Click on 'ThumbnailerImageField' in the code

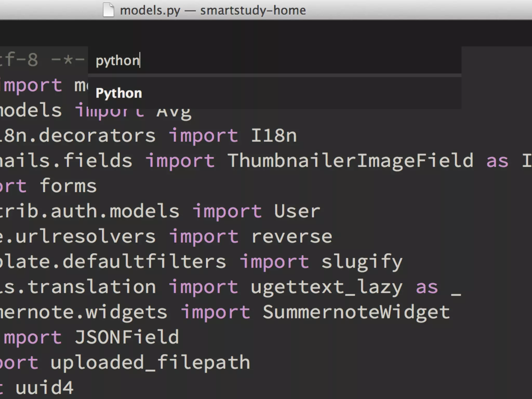click(350, 161)
